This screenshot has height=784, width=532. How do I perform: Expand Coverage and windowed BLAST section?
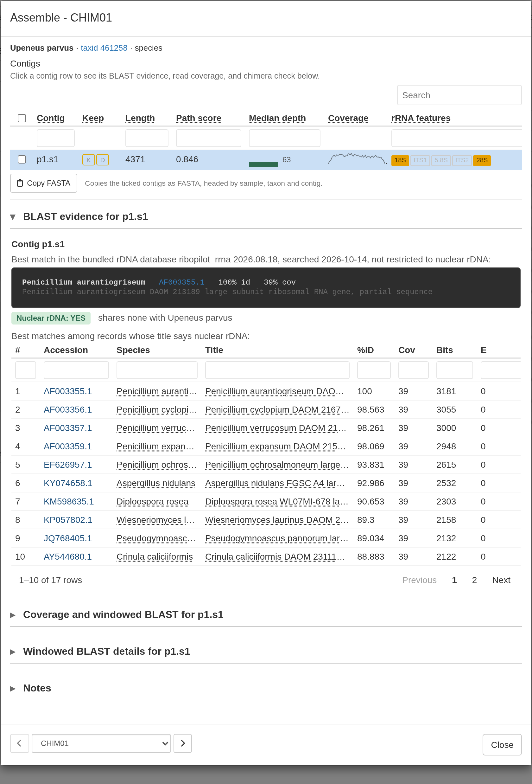click(x=13, y=615)
